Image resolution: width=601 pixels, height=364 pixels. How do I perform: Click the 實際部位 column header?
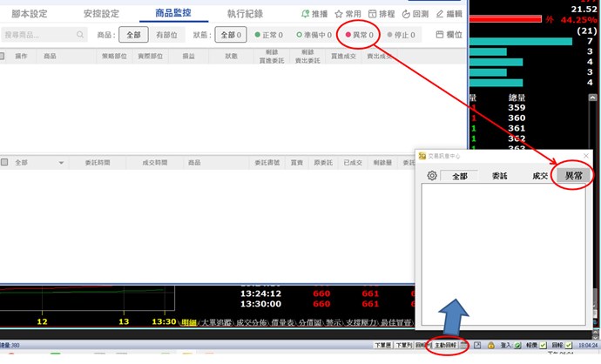click(x=150, y=57)
